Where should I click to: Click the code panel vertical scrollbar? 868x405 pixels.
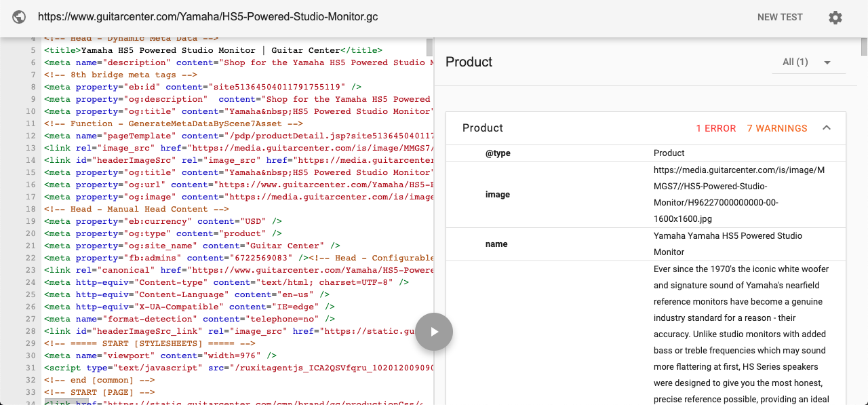coord(429,47)
